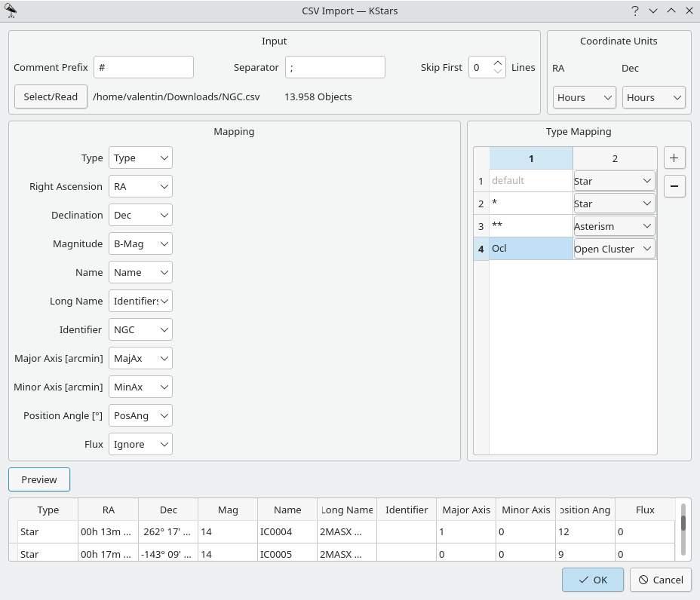Viewport: 700px width, 600px height.
Task: Click the Comment Prefix input field
Action: tap(143, 67)
